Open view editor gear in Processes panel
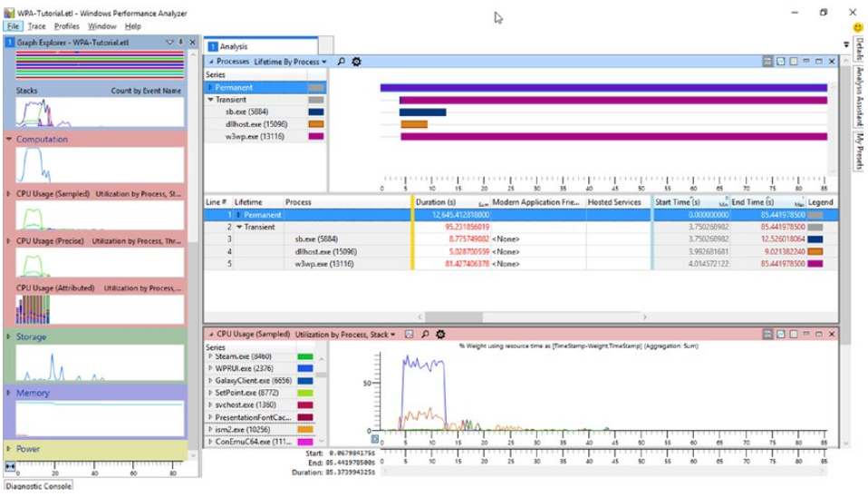Image resolution: width=868 pixels, height=497 pixels. [x=356, y=62]
